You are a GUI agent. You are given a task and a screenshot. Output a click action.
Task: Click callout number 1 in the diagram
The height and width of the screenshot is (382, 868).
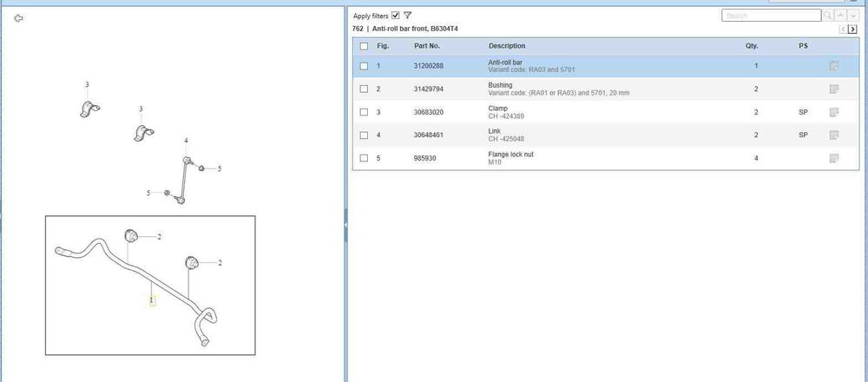(152, 300)
